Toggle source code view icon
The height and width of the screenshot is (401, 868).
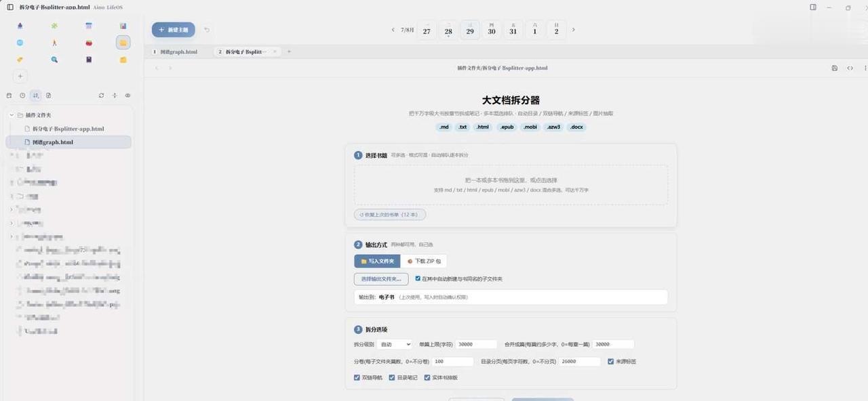(x=850, y=68)
